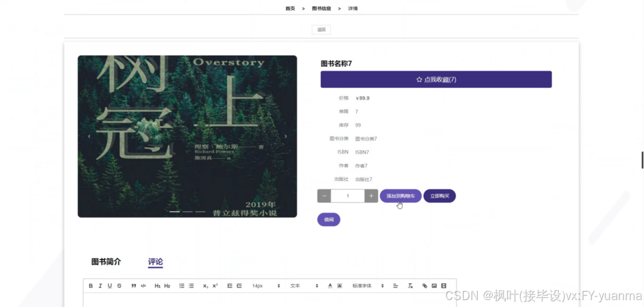Insert a hyperlink in the comment
Screen dimensions: 644x307
point(424,286)
